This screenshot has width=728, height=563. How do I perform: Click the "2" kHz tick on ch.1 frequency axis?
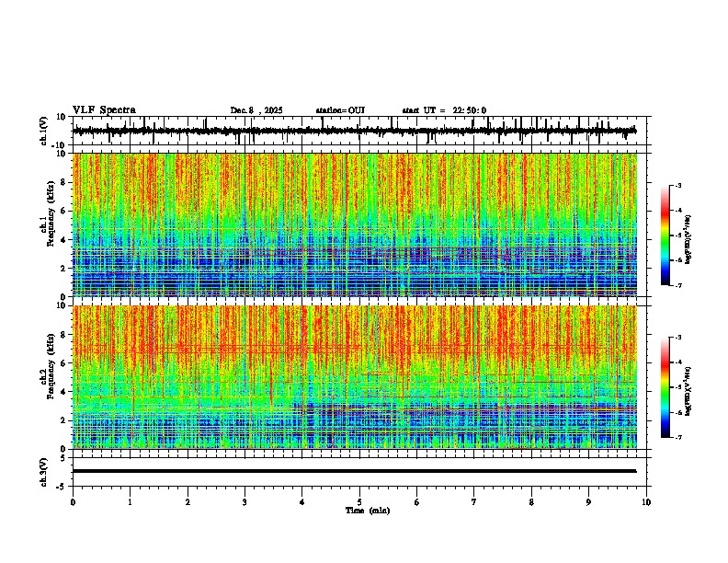coord(64,269)
